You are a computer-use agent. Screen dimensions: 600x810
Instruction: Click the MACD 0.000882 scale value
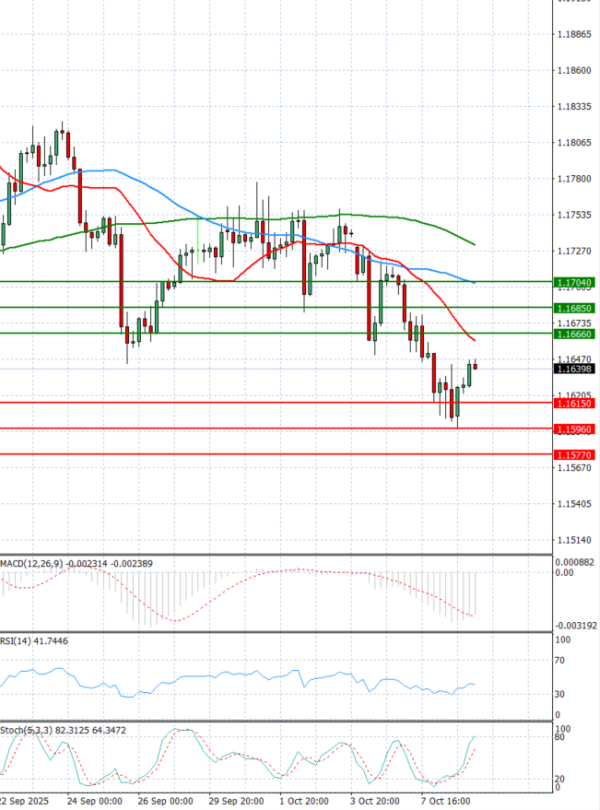coord(574,563)
